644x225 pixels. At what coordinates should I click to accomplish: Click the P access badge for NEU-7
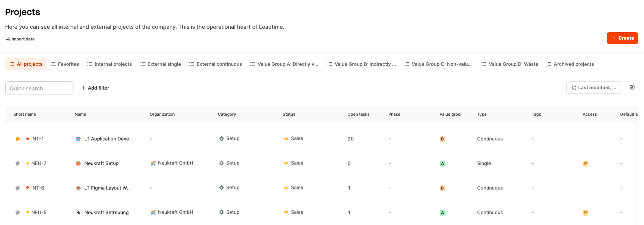point(585,164)
